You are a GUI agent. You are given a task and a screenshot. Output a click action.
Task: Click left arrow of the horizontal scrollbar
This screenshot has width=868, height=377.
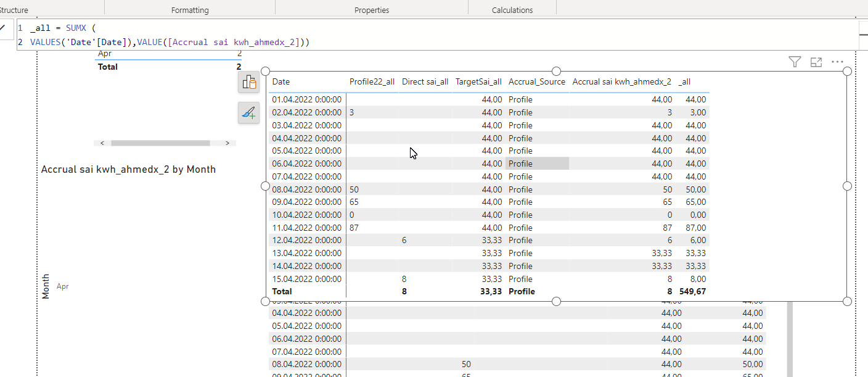pos(102,143)
